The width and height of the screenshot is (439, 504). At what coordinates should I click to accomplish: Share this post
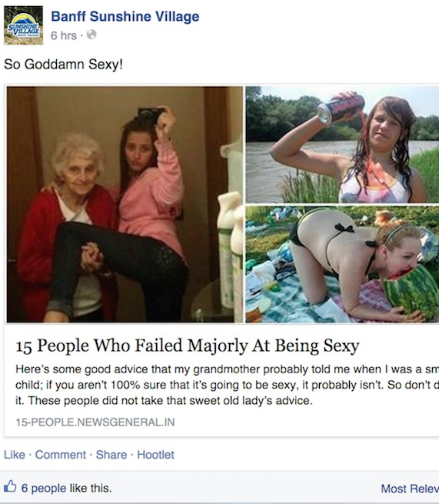coord(111,455)
